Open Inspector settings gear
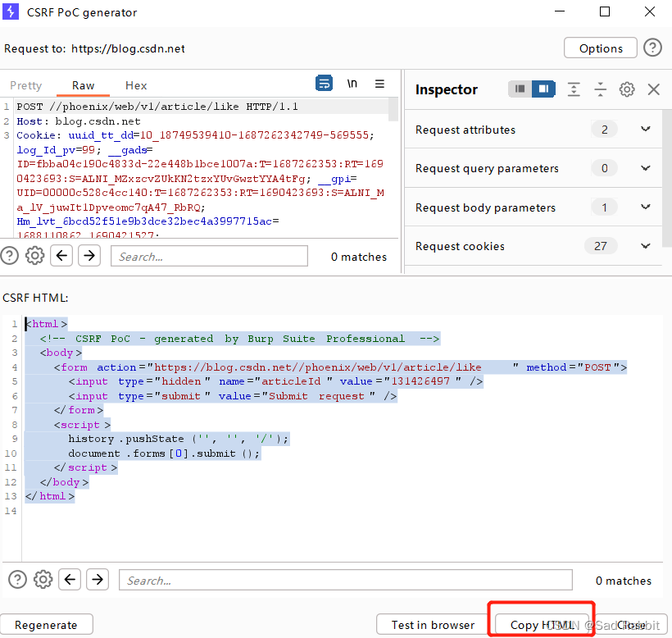672x638 pixels. [x=627, y=89]
